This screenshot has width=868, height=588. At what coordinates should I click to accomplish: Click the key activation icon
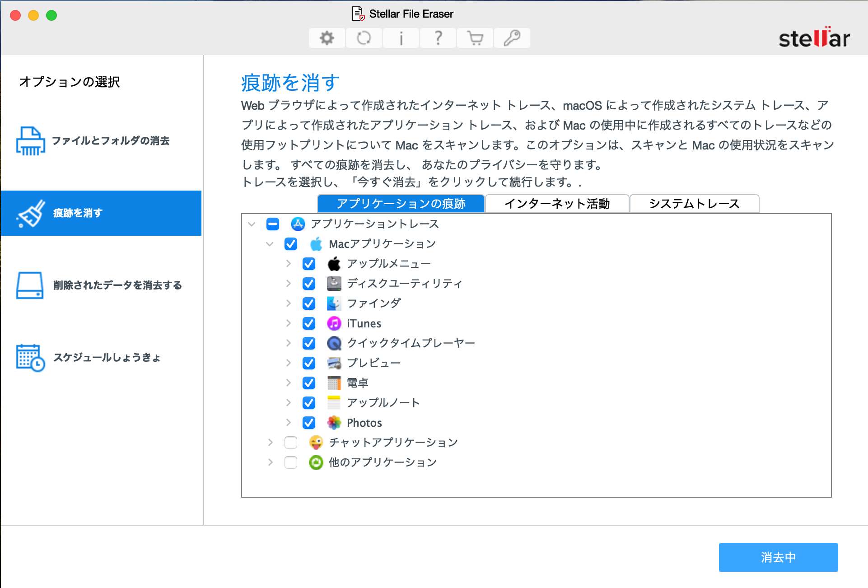(x=512, y=38)
